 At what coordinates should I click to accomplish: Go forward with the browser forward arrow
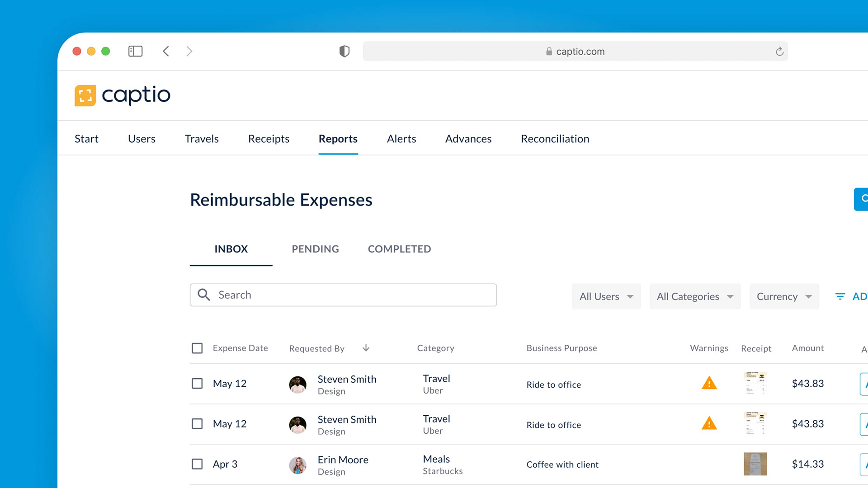(x=189, y=51)
